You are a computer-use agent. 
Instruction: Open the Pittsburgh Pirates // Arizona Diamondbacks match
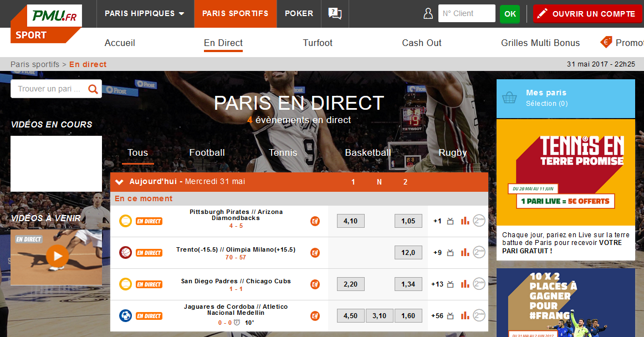[x=236, y=215]
